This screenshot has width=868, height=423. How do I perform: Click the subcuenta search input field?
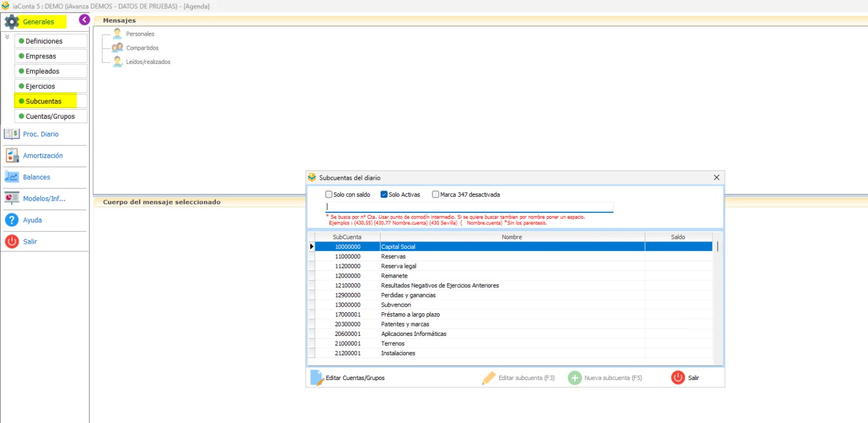(x=469, y=207)
